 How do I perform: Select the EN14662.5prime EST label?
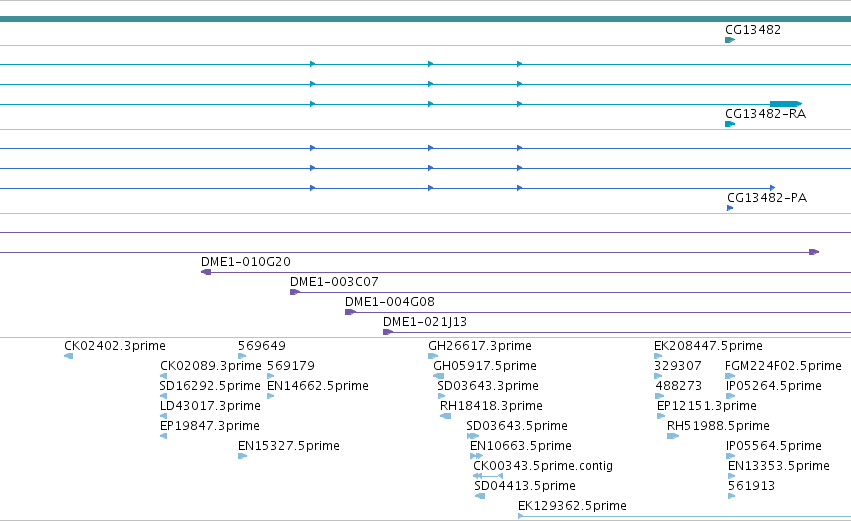[317, 386]
